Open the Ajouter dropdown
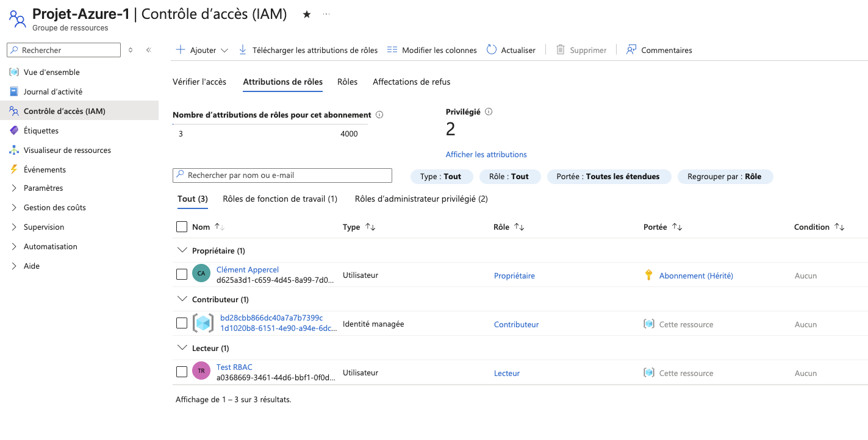This screenshot has height=440, width=868. click(x=202, y=50)
